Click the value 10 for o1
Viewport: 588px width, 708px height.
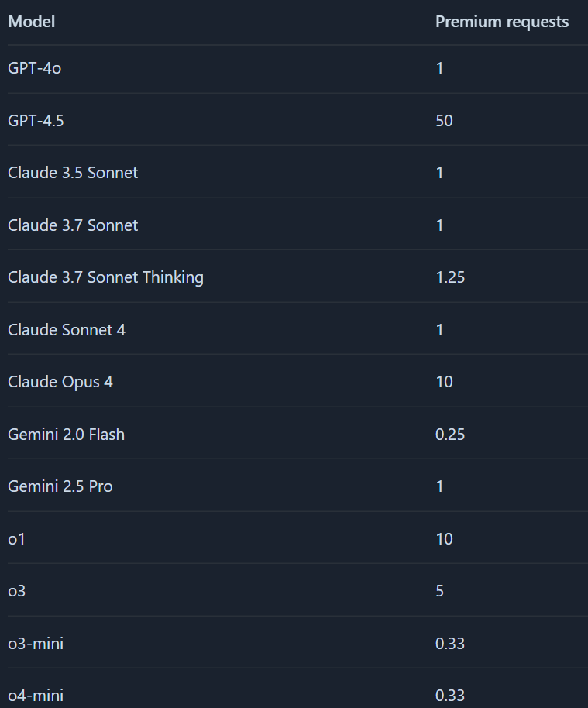tap(444, 539)
